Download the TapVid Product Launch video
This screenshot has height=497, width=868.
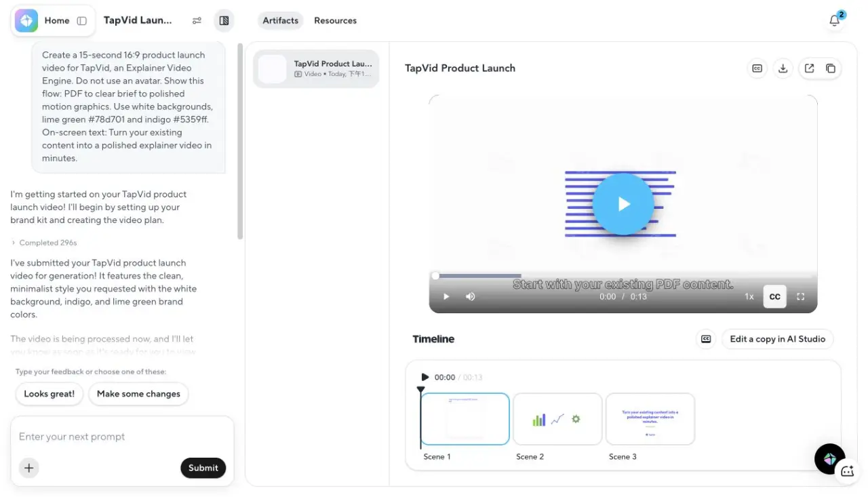point(783,68)
